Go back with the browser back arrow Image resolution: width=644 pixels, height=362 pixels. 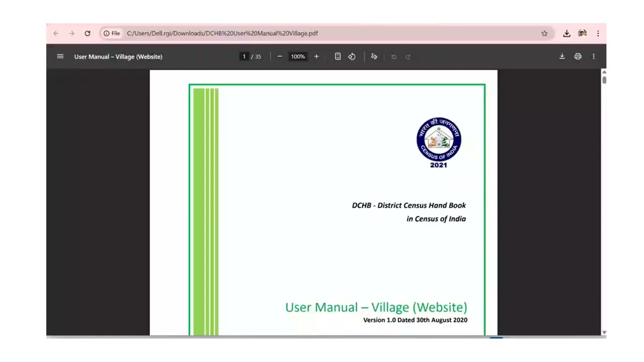[x=56, y=33]
